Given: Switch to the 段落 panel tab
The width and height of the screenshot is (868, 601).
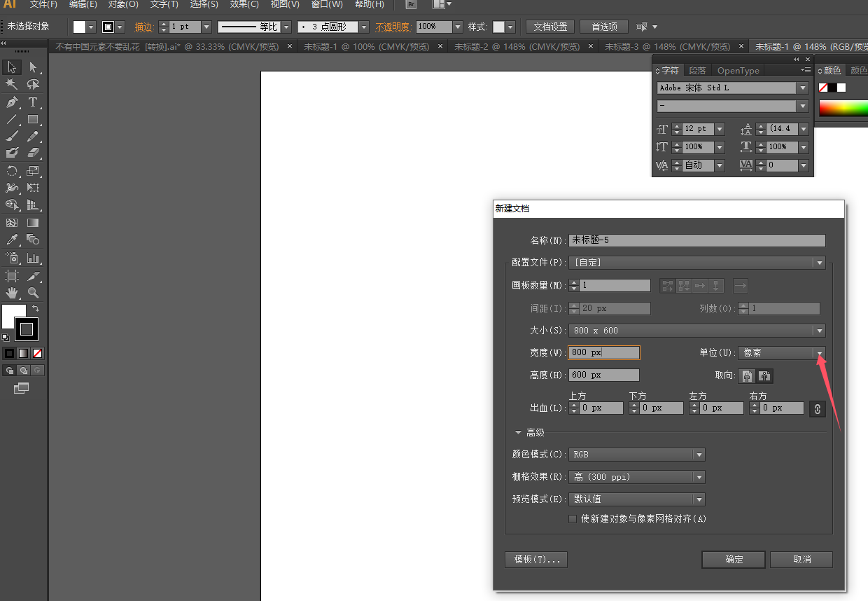Looking at the screenshot, I should [697, 70].
